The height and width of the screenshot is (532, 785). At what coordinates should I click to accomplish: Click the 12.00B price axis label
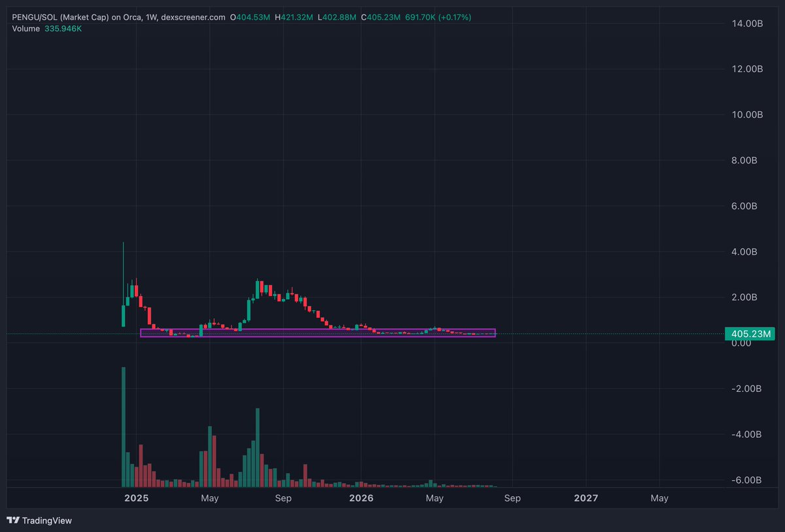746,69
